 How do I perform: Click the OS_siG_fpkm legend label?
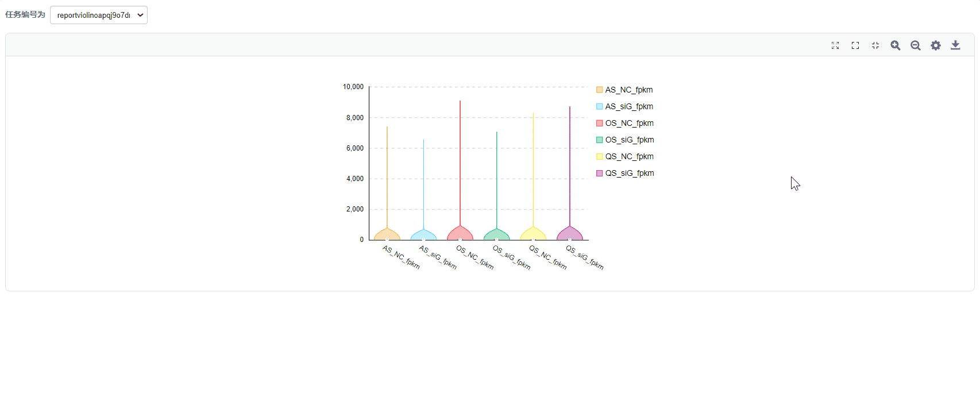tap(630, 140)
